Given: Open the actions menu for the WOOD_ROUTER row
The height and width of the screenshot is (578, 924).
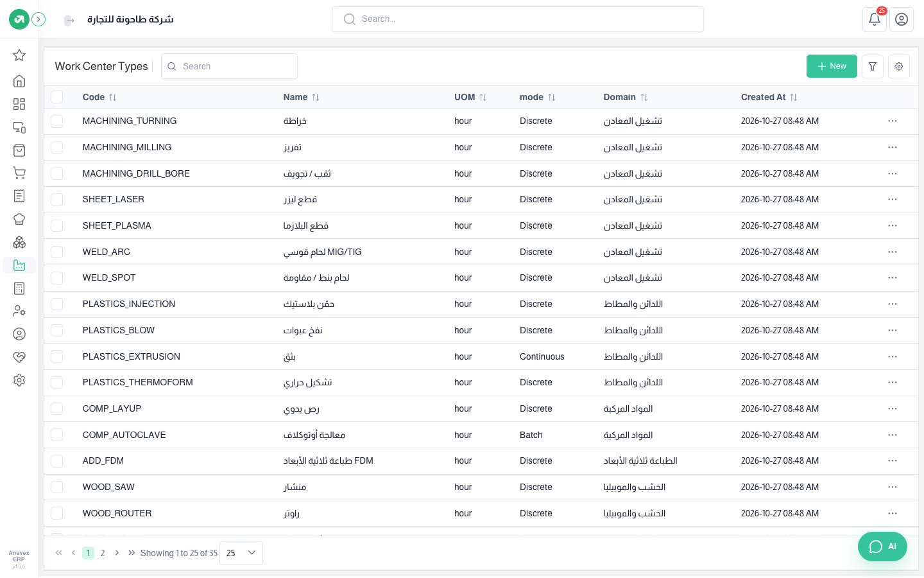Looking at the screenshot, I should tap(893, 513).
